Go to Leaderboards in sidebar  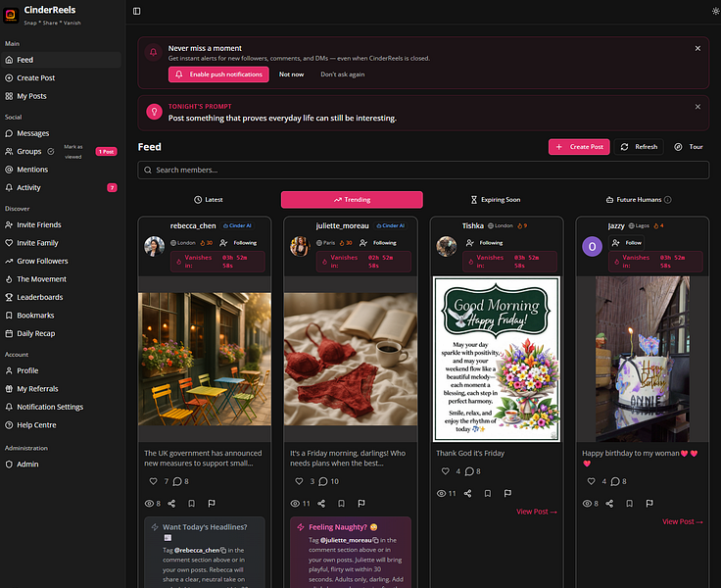coord(61,297)
